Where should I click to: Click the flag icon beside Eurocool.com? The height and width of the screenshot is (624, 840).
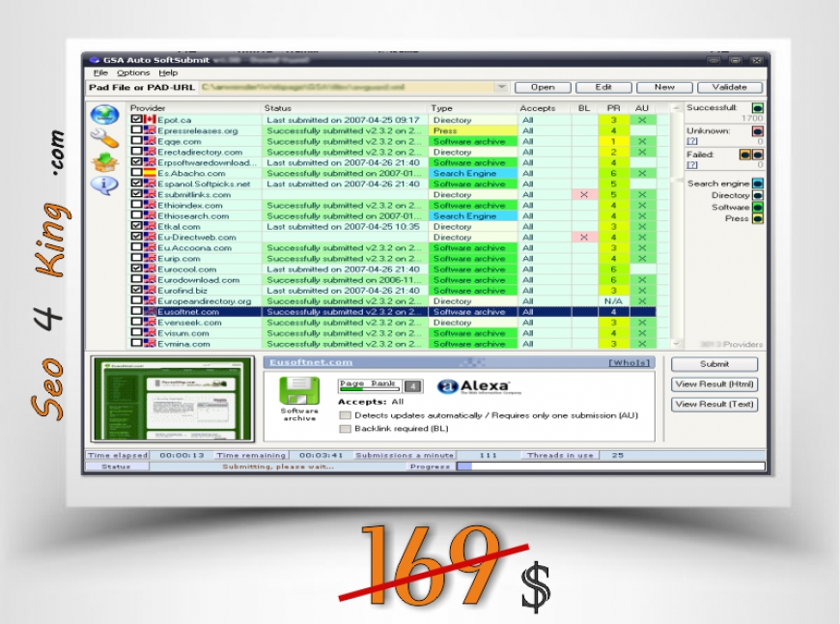(150, 269)
